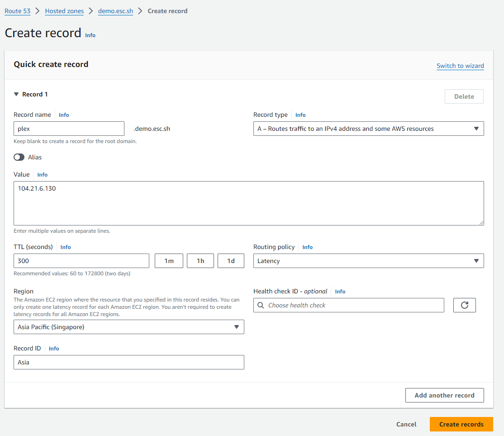Open Info for TTL (seconds)
The image size is (504, 436).
tap(66, 247)
